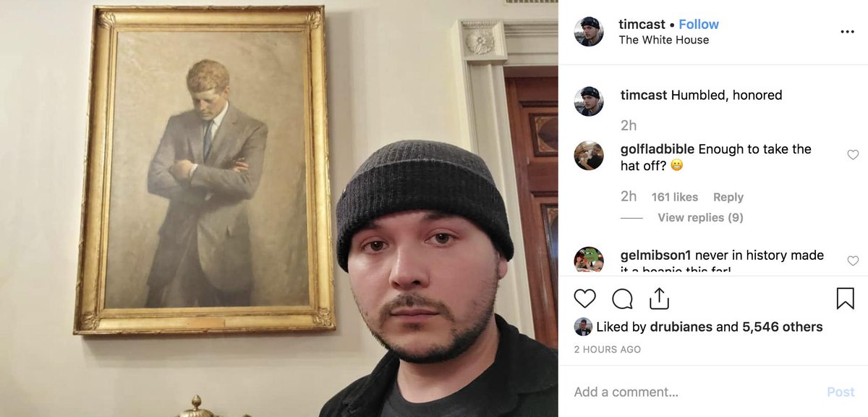Share the post with the upload arrow icon

point(659,298)
